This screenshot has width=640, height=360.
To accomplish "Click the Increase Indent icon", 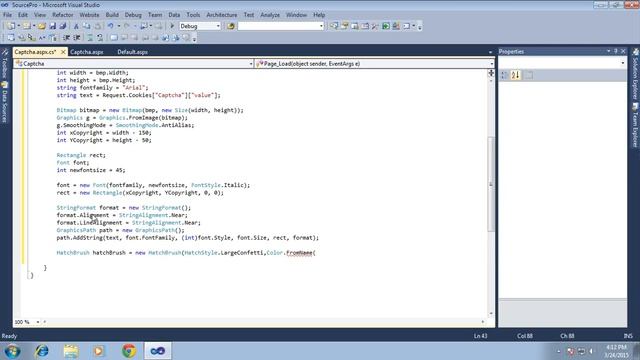I will [76, 38].
